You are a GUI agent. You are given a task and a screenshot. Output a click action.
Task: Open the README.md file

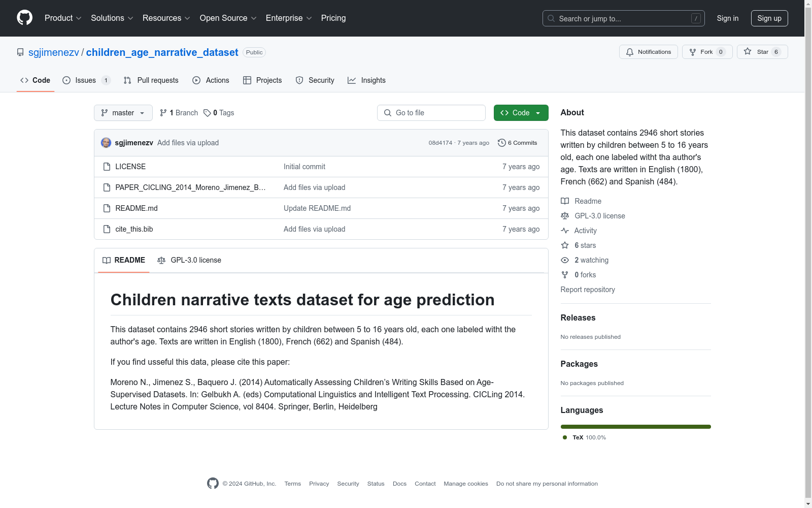137,208
